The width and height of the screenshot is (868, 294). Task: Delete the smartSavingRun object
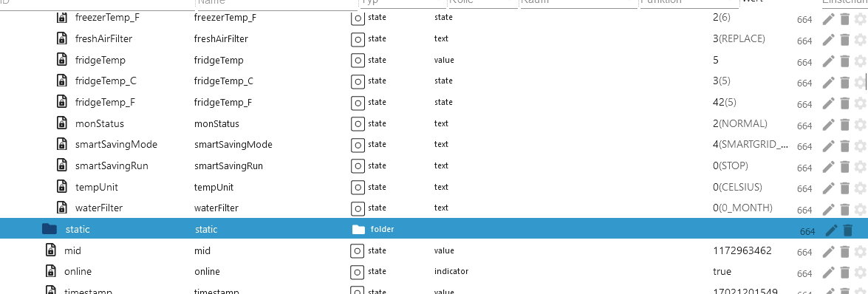pyautogui.click(x=844, y=167)
